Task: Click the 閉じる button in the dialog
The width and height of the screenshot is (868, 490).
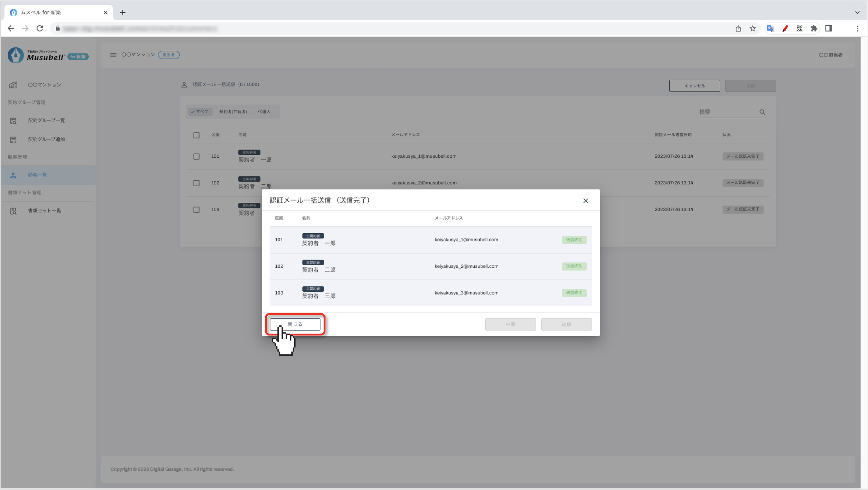Action: pos(295,324)
